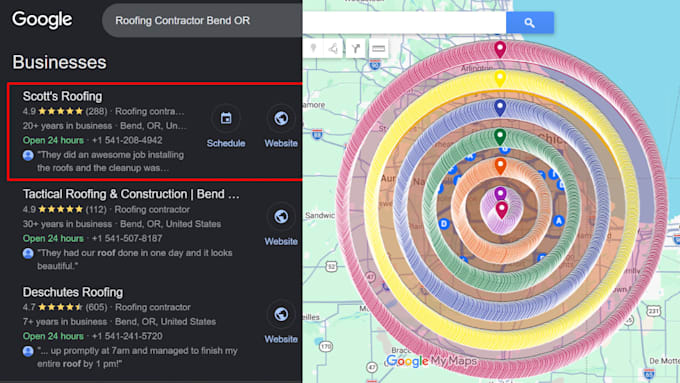Click Scott's Roofing phone number +1 541-208-4942

(x=127, y=141)
